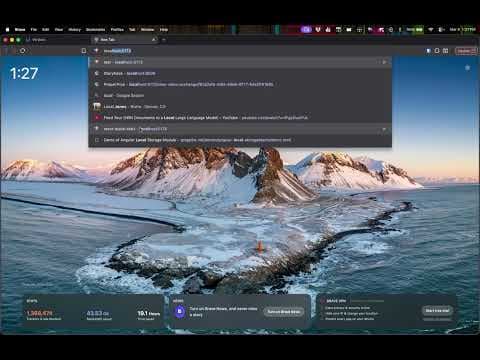The width and height of the screenshot is (480, 360).
Task: Open the Window menu
Action: click(147, 30)
